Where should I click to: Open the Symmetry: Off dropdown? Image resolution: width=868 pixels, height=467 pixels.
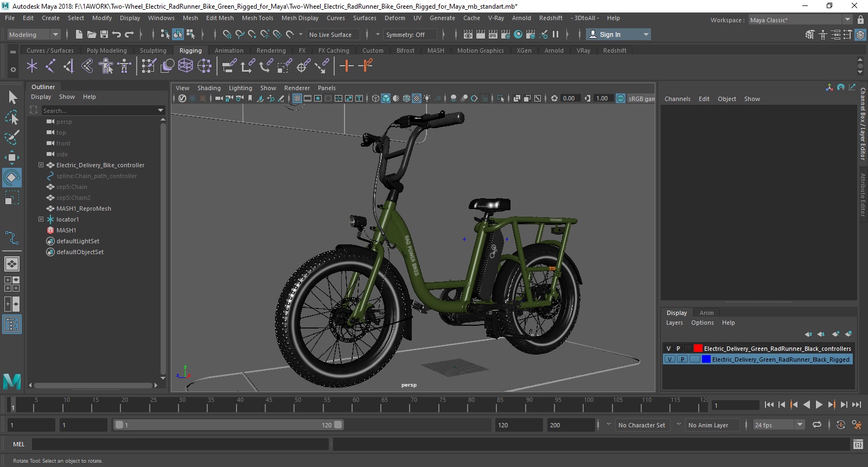(410, 34)
